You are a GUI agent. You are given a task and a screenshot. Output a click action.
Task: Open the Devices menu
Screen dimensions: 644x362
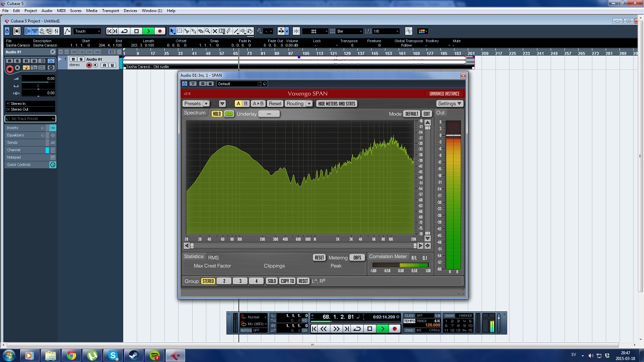coord(130,11)
